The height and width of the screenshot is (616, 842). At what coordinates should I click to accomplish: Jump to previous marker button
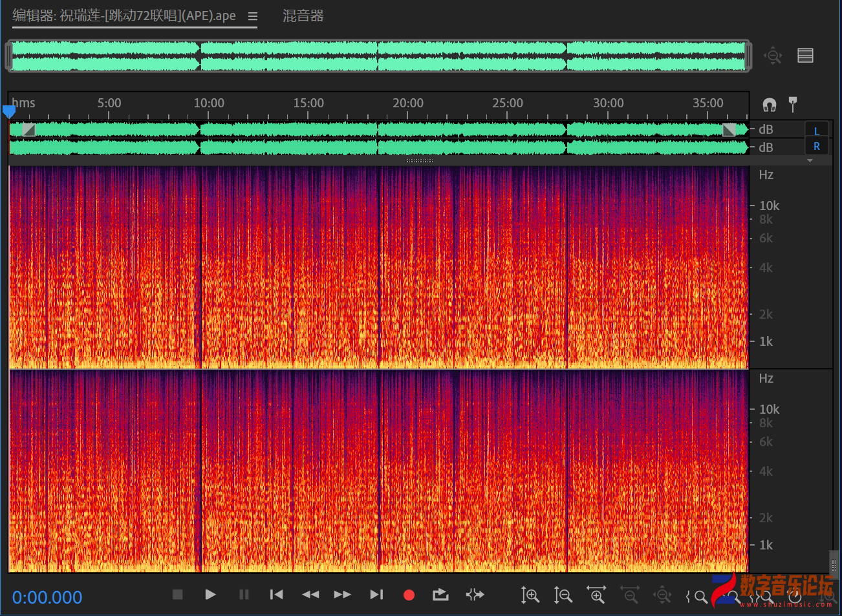coord(276,595)
